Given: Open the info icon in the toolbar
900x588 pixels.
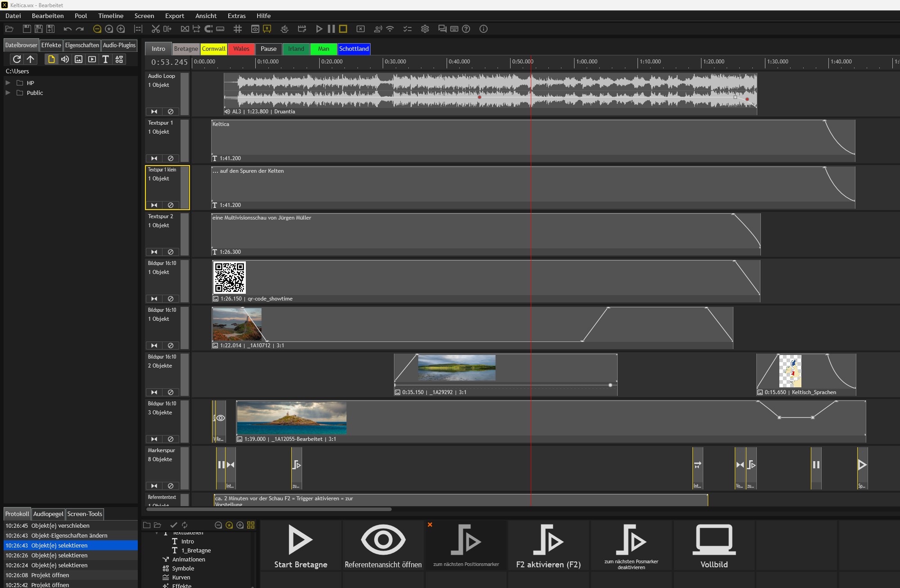Looking at the screenshot, I should coord(484,29).
